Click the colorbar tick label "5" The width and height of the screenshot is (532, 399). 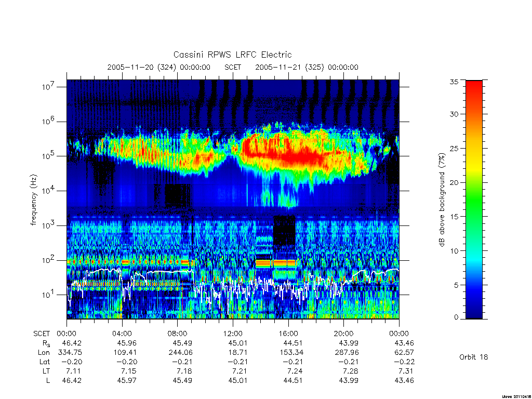click(x=456, y=285)
